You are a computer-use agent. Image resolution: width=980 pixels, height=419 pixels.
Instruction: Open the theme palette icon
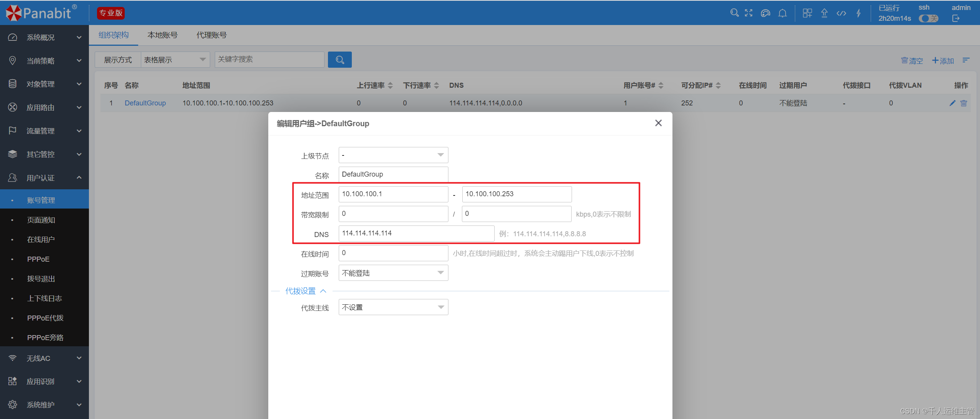(766, 13)
